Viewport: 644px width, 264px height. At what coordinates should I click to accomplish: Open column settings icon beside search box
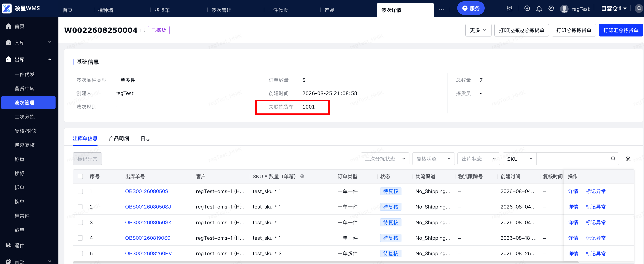(628, 159)
